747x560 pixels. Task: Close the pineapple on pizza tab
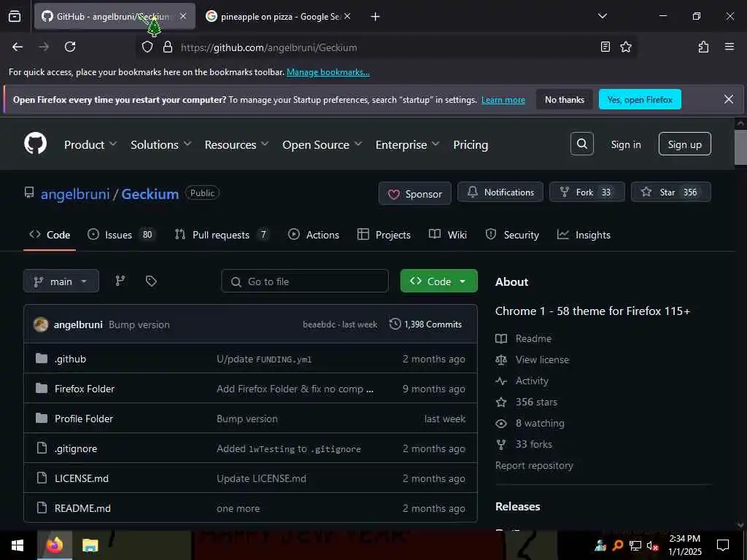click(x=347, y=16)
